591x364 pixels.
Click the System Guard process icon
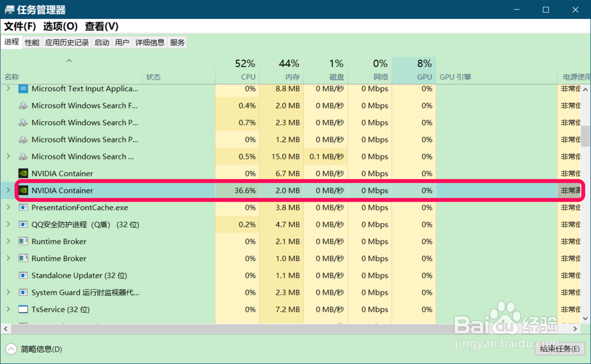tap(23, 292)
